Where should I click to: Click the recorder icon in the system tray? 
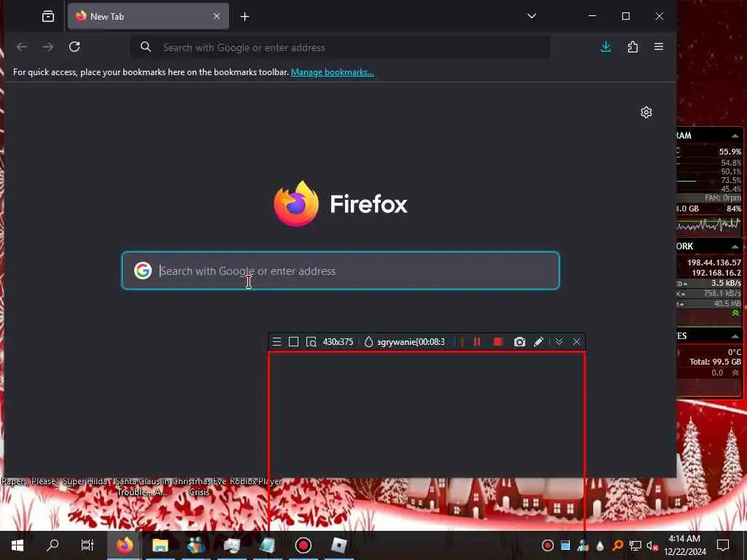547,545
